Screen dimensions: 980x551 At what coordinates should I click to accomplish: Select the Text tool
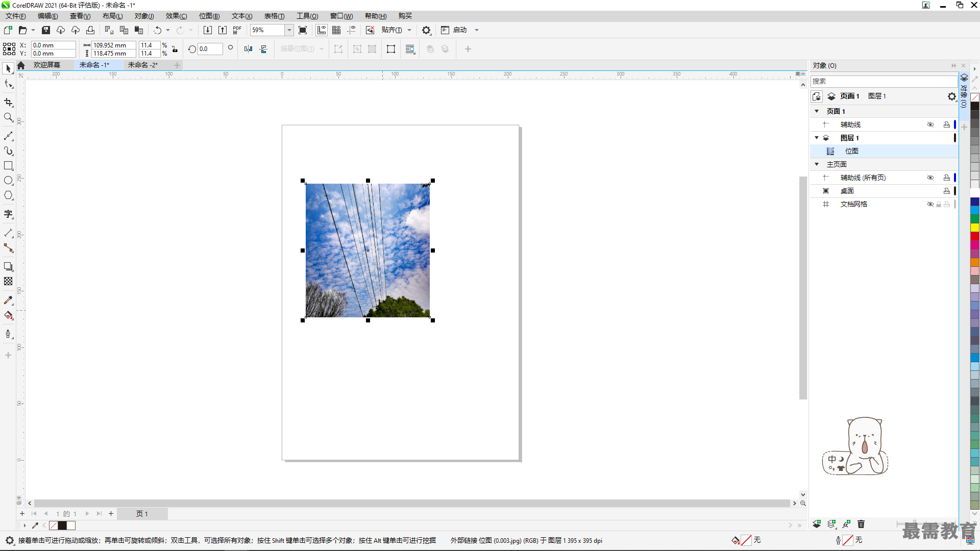click(x=8, y=214)
